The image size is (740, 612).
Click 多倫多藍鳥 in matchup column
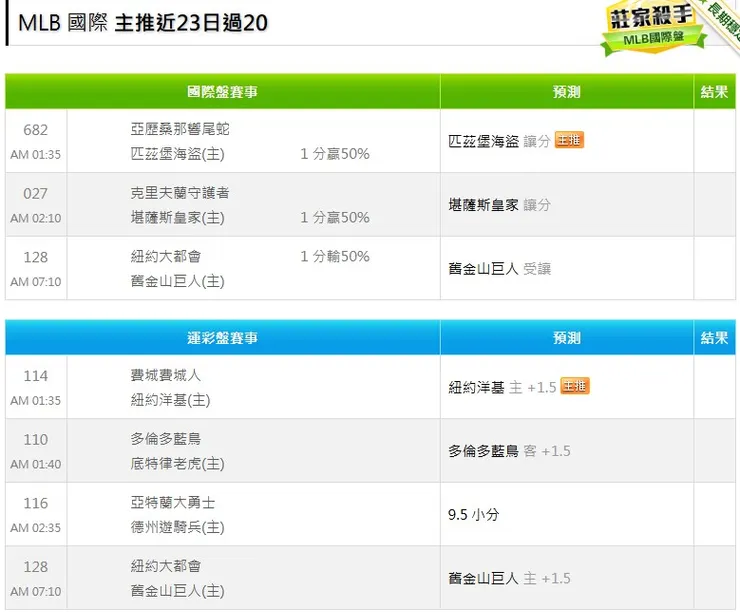click(166, 439)
